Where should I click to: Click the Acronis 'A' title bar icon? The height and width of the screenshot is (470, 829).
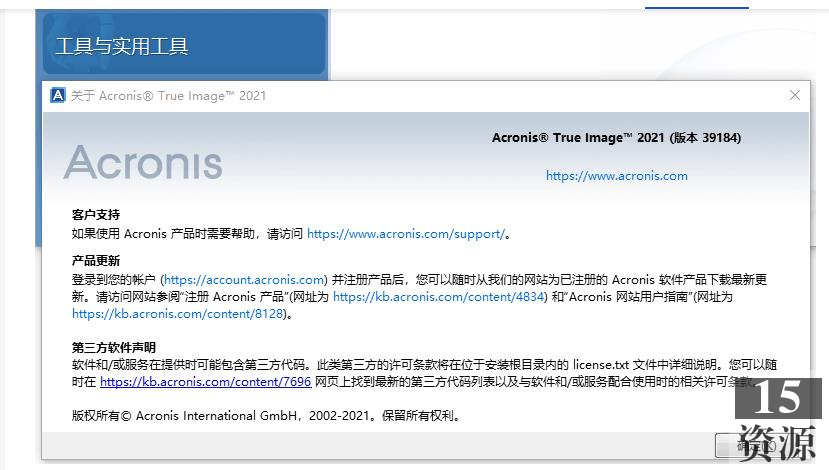[58, 95]
